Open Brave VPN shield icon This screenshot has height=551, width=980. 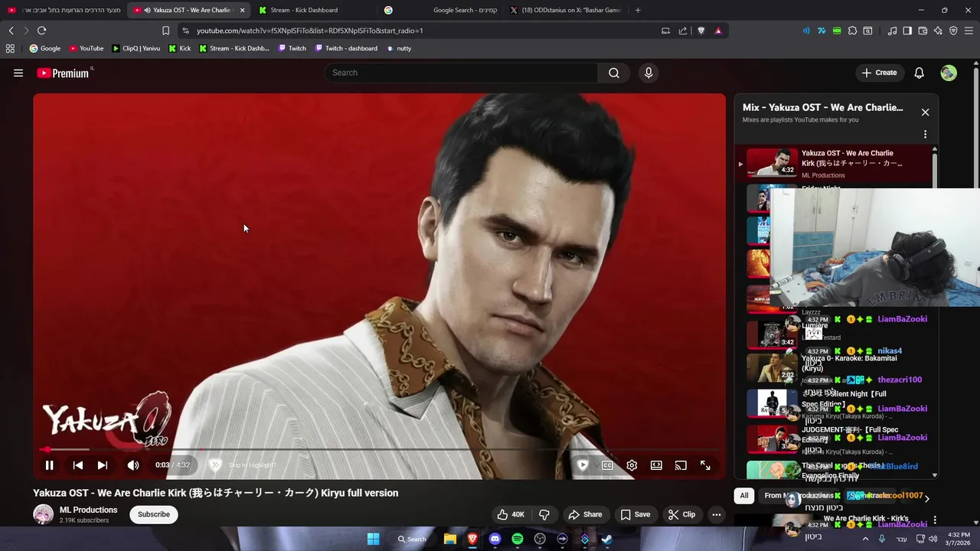(x=953, y=31)
